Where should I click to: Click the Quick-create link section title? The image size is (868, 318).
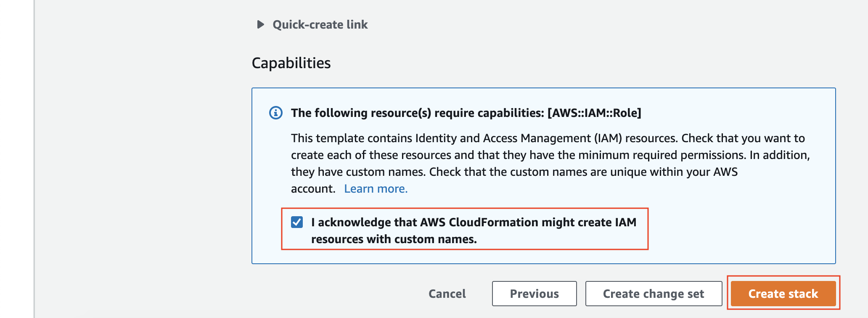[320, 24]
